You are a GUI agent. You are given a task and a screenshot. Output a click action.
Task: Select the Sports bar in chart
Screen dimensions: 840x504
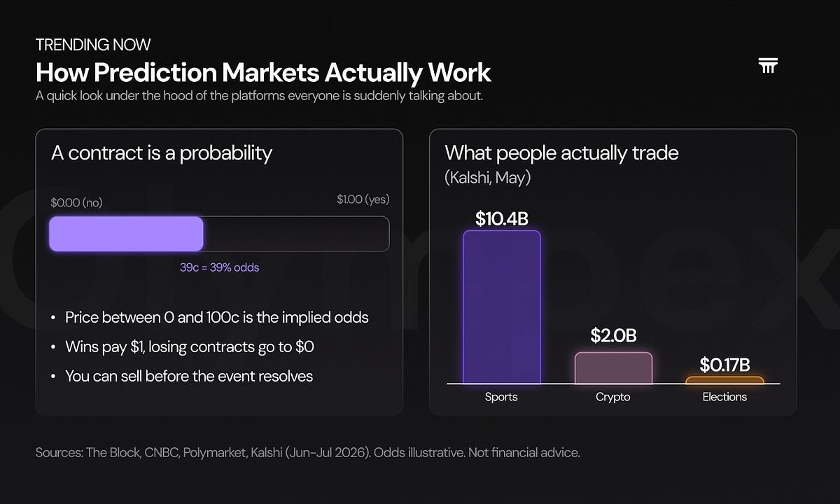tap(501, 307)
